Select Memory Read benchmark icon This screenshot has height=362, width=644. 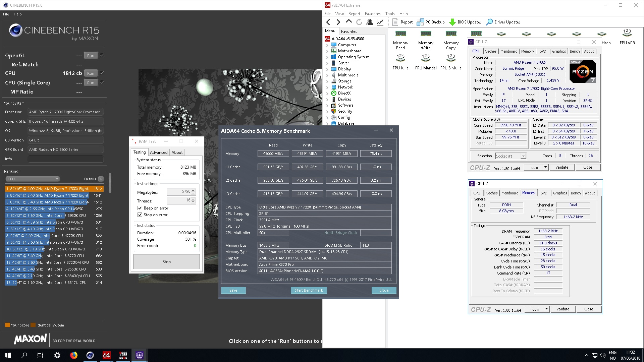pos(400,40)
